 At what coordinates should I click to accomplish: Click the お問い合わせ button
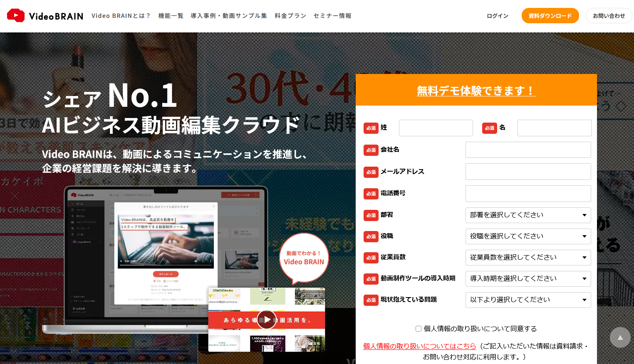point(609,16)
